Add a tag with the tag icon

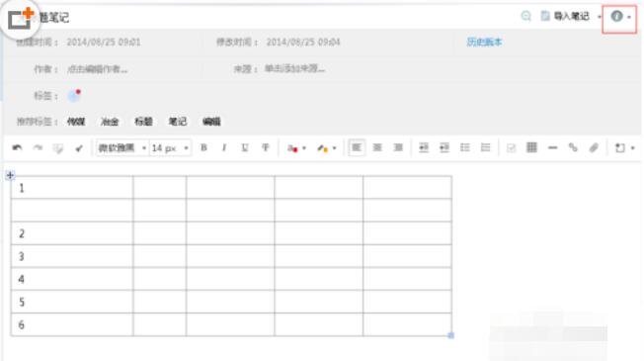coord(74,95)
